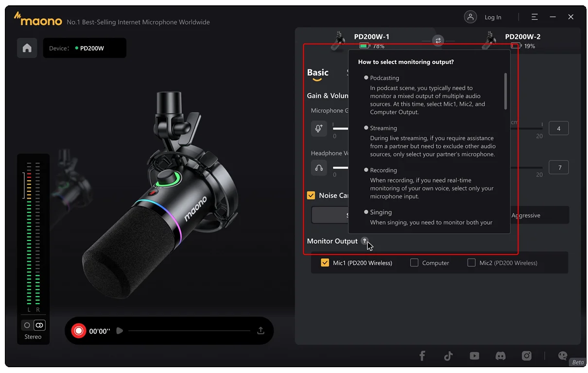Open the Instagram social link icon
Image resolution: width=588 pixels, height=373 pixels.
[x=526, y=356]
